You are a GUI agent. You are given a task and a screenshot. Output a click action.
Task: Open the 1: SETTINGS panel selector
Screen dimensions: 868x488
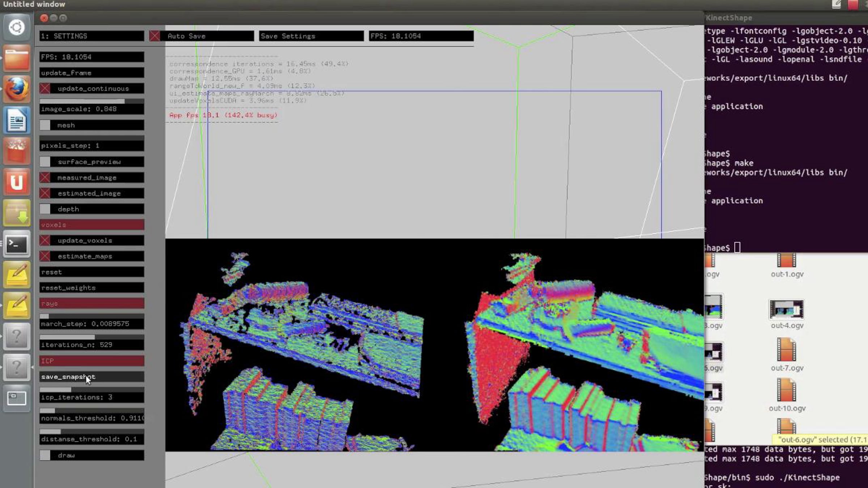92,36
